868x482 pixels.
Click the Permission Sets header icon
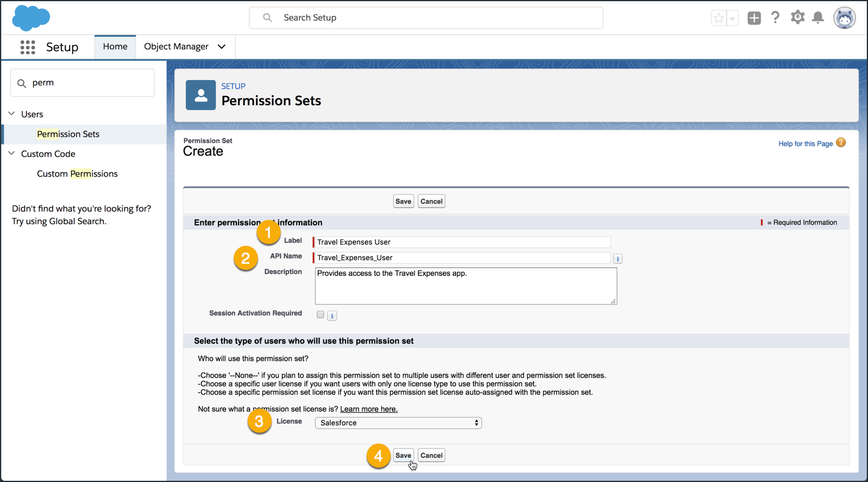[x=201, y=95]
